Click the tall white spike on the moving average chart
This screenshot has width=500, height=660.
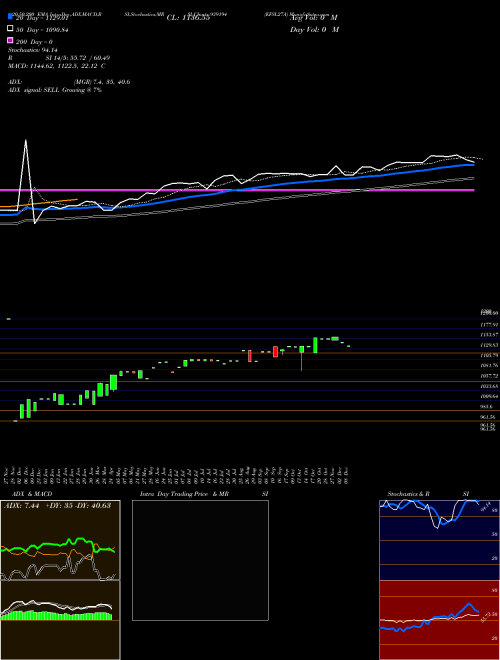click(26, 173)
